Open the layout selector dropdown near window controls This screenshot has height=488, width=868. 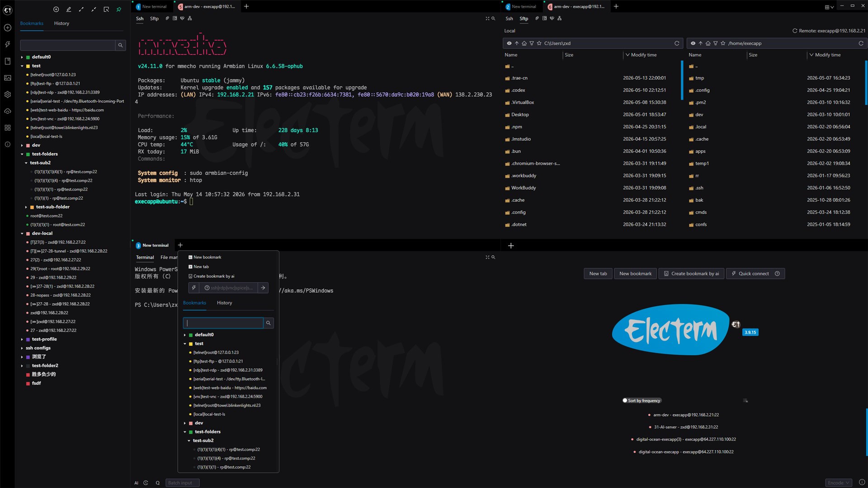pos(829,7)
